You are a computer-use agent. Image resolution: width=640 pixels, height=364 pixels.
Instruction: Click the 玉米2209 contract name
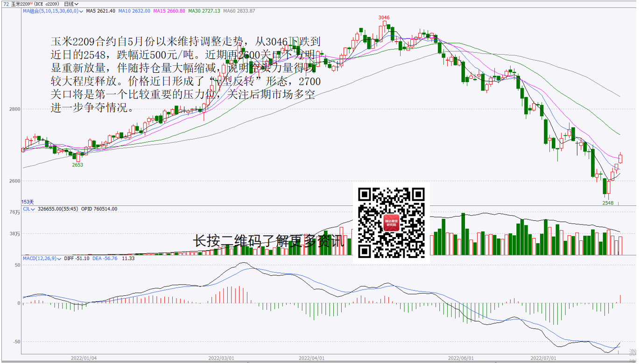[x=21, y=4]
